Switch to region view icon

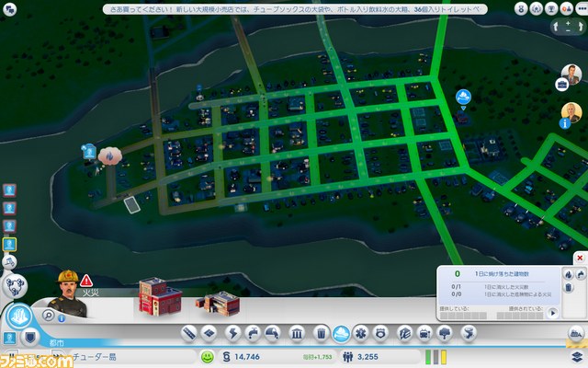coord(576,333)
